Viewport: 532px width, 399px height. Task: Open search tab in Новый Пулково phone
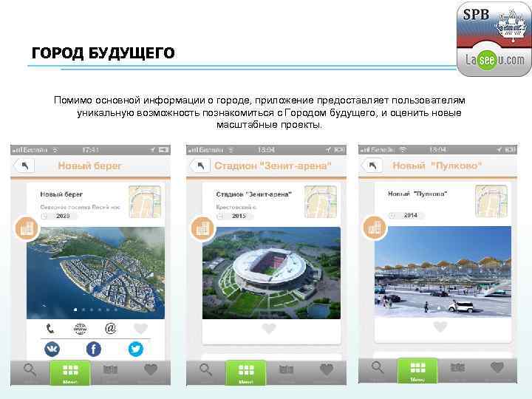tap(378, 370)
